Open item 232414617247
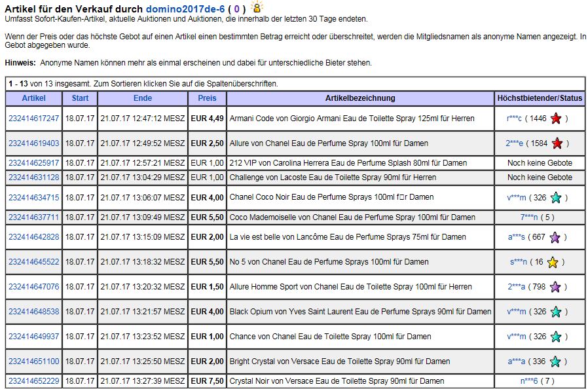Screen dimensions: 588x389 pyautogui.click(x=34, y=119)
